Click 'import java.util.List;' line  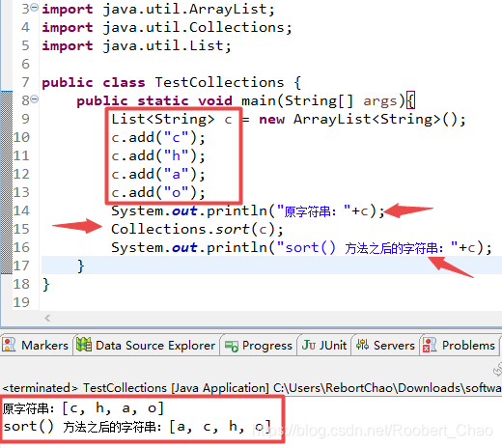coord(136,45)
